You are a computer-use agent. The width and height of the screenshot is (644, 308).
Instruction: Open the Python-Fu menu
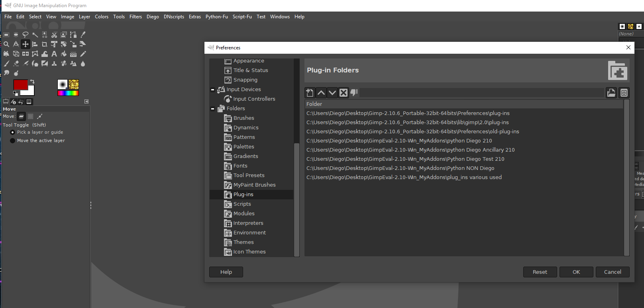click(x=217, y=17)
